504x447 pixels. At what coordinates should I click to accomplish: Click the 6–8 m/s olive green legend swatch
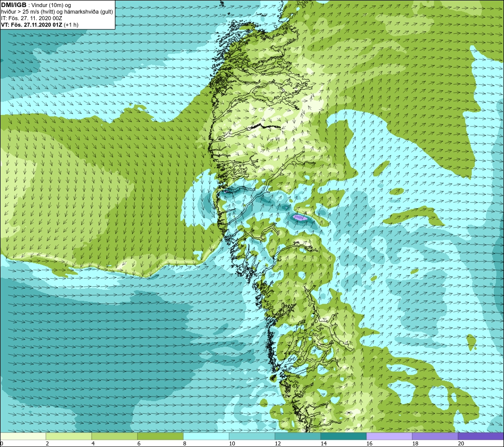(160, 436)
